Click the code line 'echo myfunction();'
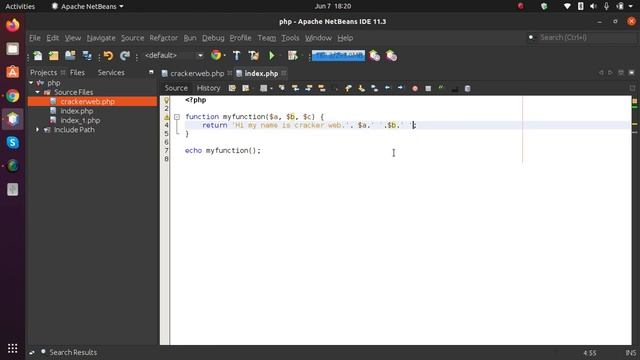This screenshot has width=640, height=360. pyautogui.click(x=222, y=151)
